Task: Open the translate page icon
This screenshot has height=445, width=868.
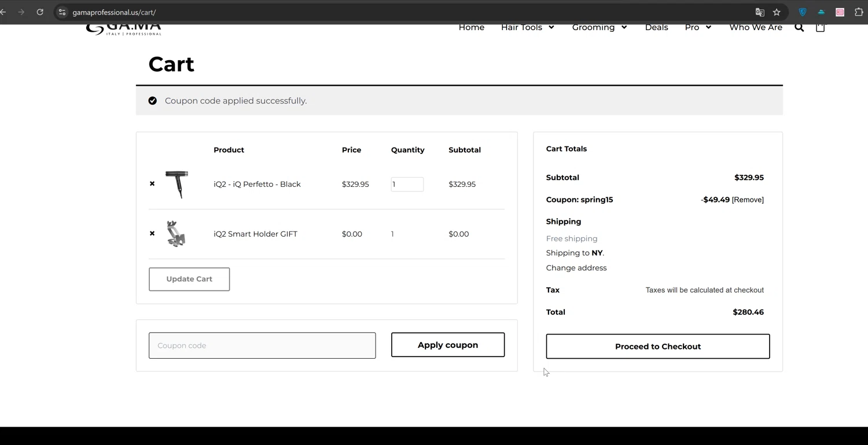Action: [760, 12]
